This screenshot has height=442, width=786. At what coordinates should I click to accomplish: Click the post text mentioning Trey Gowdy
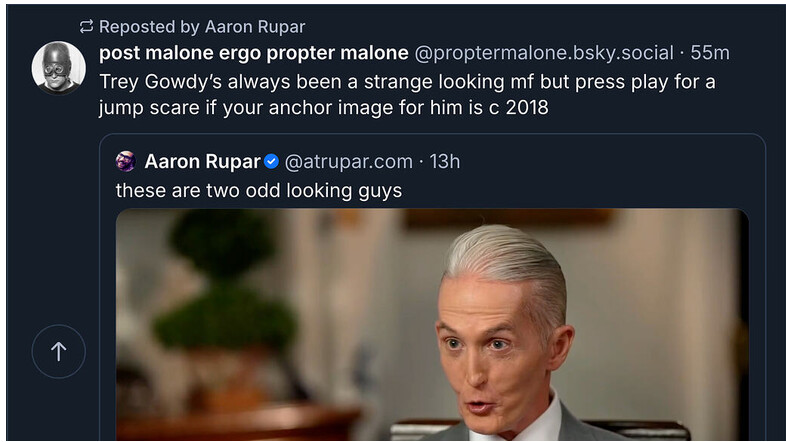408,94
